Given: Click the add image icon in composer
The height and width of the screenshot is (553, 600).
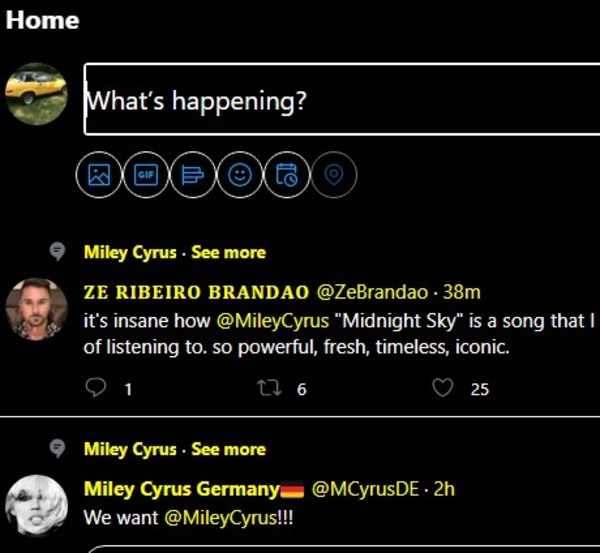Looking at the screenshot, I should click(x=98, y=175).
